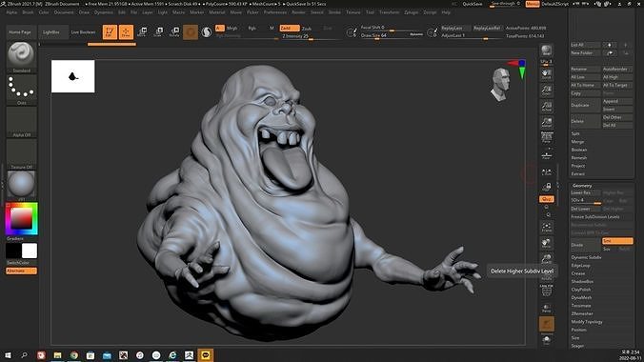The height and width of the screenshot is (362, 644).
Task: Click the AAHalf icon
Action: click(x=546, y=122)
